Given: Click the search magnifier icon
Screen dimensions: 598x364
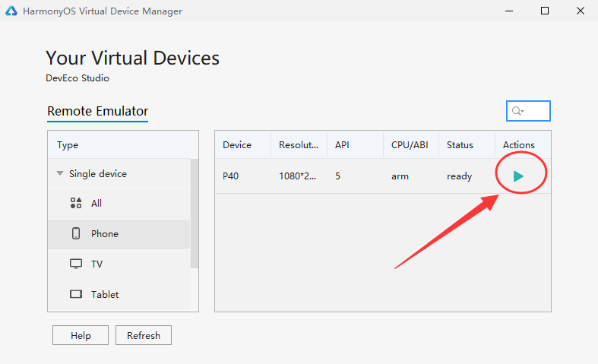Looking at the screenshot, I should [x=516, y=111].
